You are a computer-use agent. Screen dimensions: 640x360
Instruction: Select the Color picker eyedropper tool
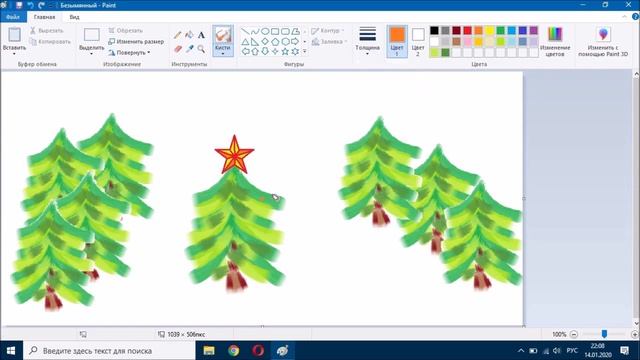click(x=189, y=49)
